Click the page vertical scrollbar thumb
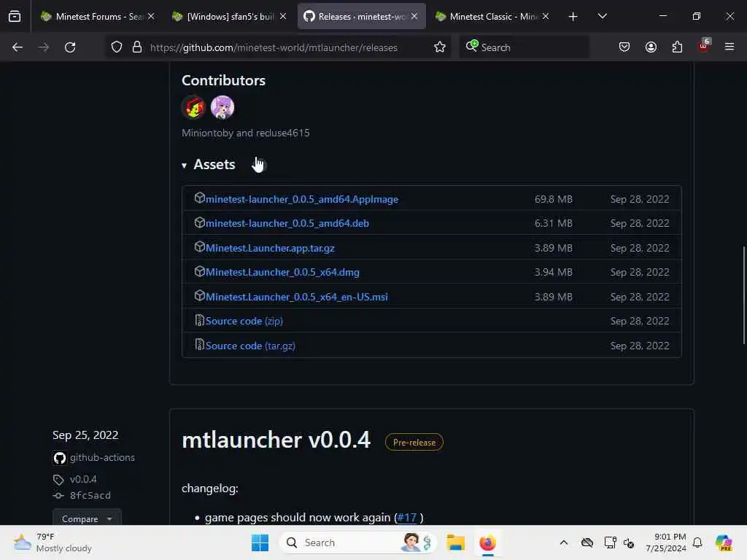Image resolution: width=747 pixels, height=560 pixels. pyautogui.click(x=743, y=295)
